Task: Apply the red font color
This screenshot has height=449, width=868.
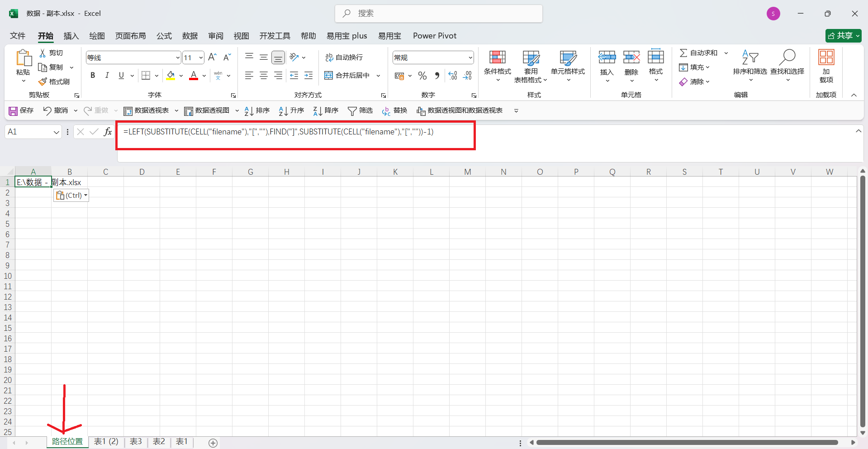Action: coord(194,76)
